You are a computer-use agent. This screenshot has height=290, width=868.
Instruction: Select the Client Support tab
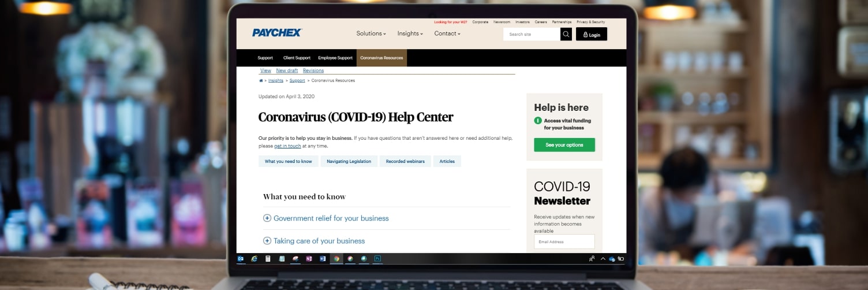(x=297, y=58)
